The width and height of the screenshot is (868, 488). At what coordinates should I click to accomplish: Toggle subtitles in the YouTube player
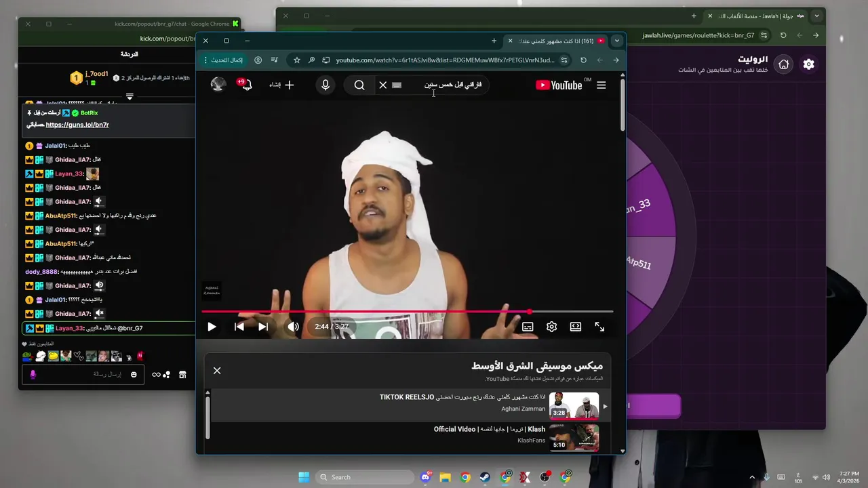click(x=528, y=327)
